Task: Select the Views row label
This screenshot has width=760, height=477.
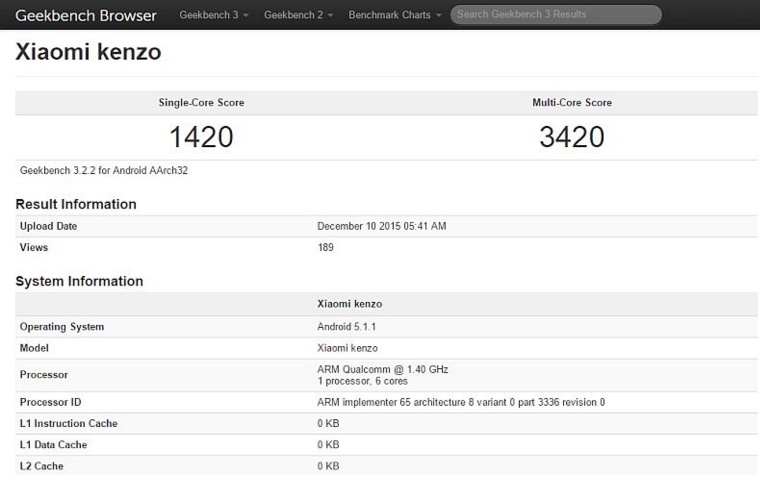Action: pos(34,247)
